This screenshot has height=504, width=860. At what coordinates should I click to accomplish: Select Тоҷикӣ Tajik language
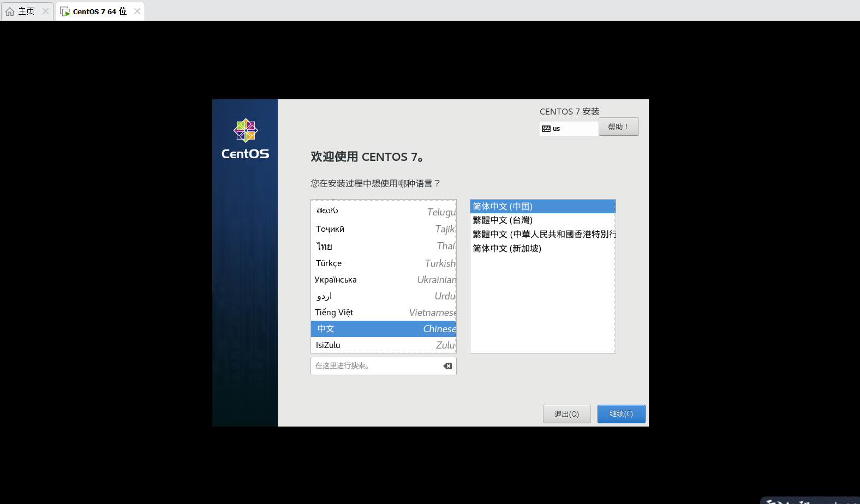(384, 229)
